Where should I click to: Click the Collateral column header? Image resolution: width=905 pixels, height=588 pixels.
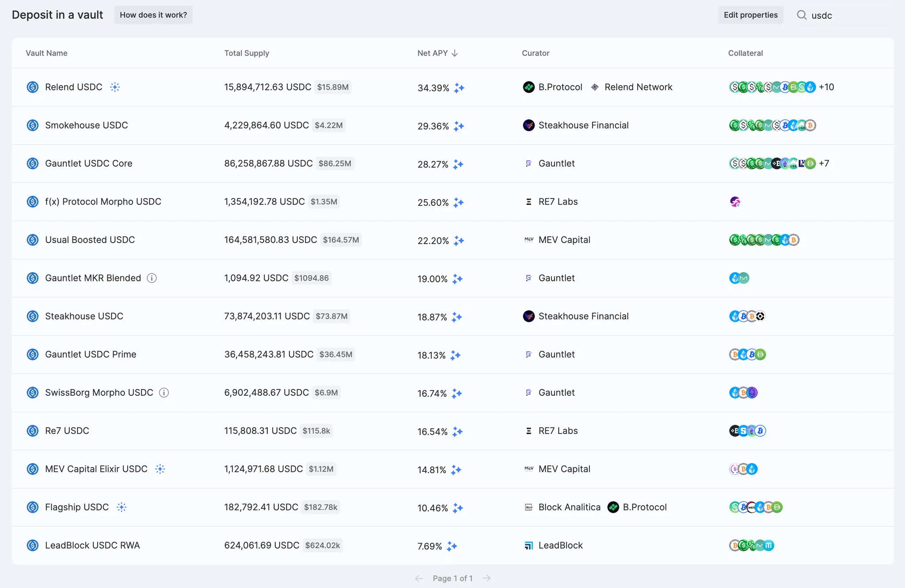pos(745,53)
